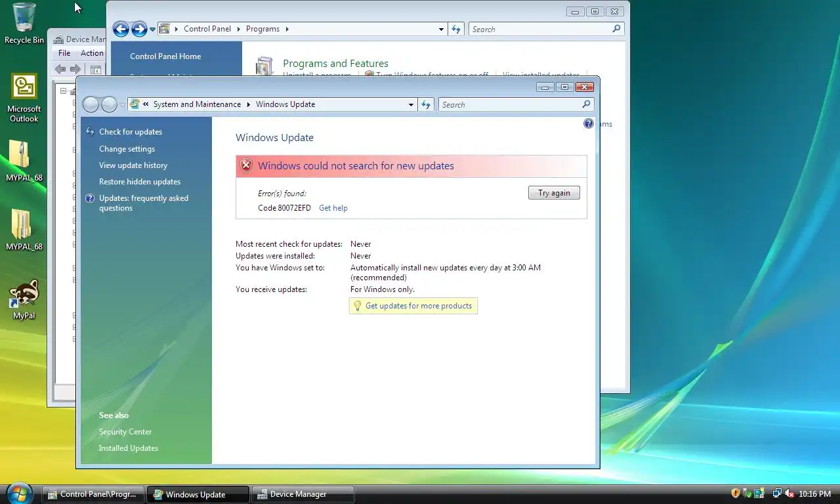Click Control Panel breadcrumb in Programs window
840x504 pixels.
[207, 29]
